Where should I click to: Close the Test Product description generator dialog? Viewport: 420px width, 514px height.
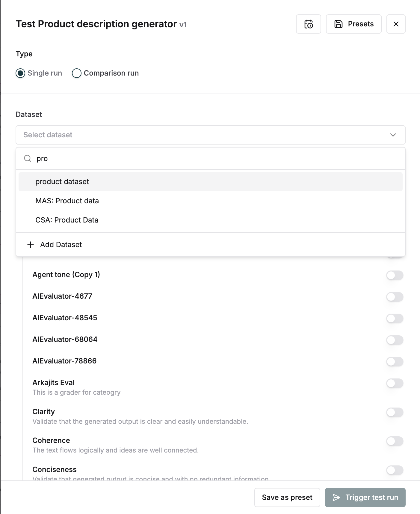396,24
